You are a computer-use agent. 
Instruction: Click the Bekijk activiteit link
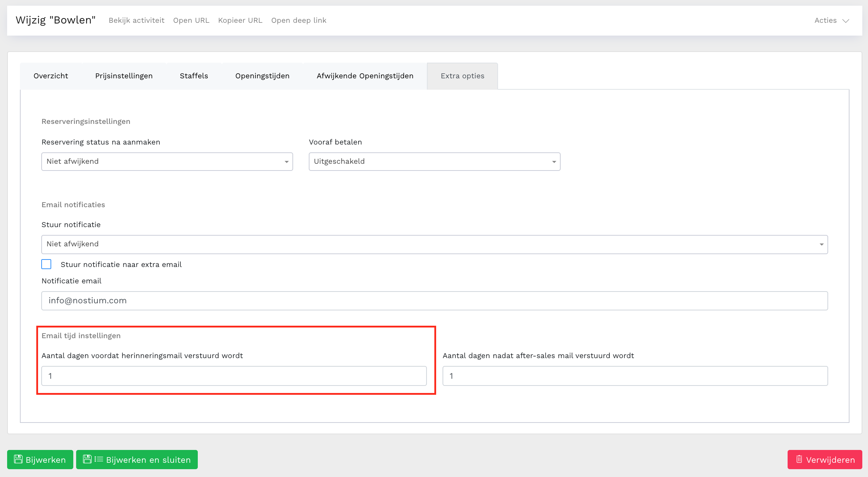pyautogui.click(x=137, y=20)
